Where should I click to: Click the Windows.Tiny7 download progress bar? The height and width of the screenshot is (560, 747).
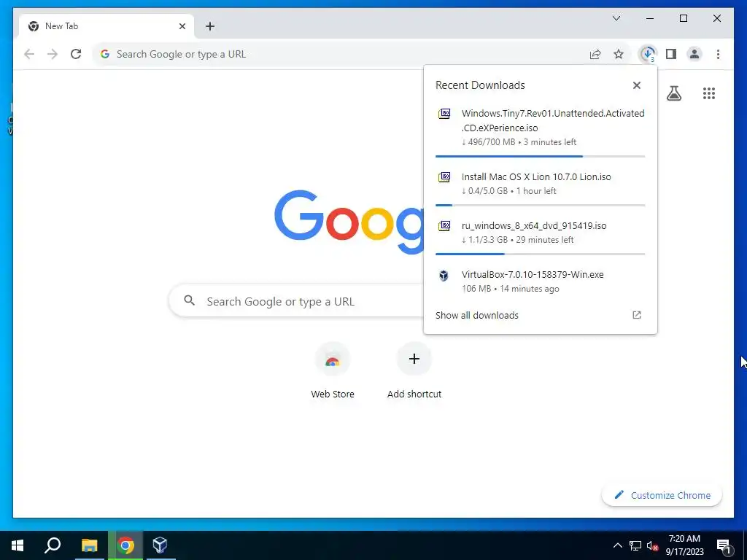click(x=541, y=156)
